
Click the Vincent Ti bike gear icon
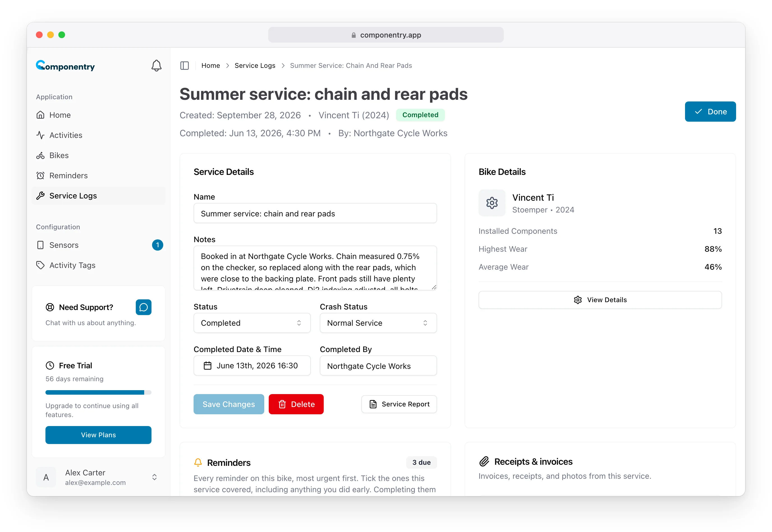492,203
